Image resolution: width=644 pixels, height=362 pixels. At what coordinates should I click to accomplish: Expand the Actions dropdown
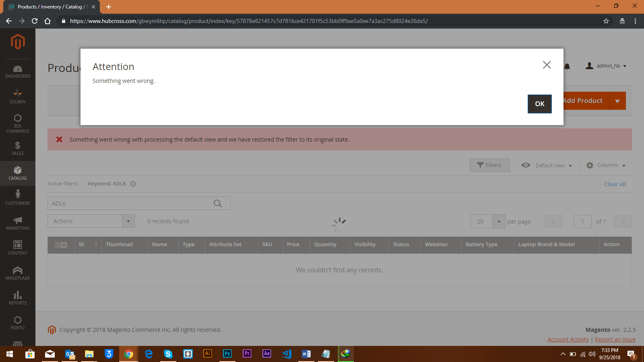pyautogui.click(x=91, y=221)
